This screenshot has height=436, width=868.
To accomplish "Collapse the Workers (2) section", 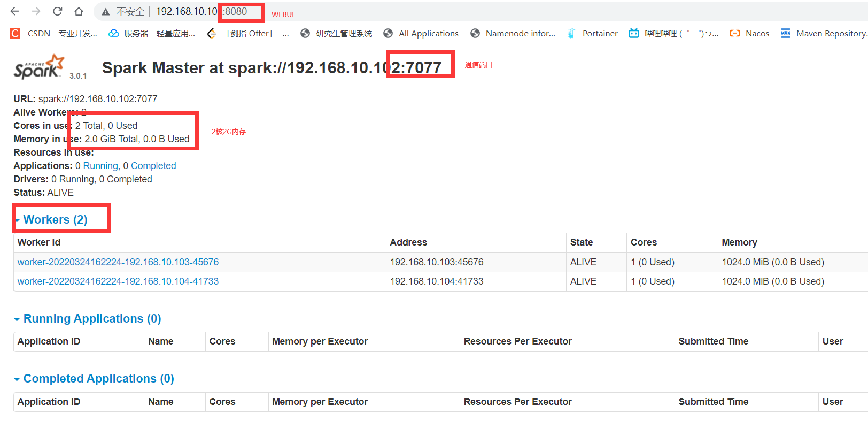I will click(51, 219).
